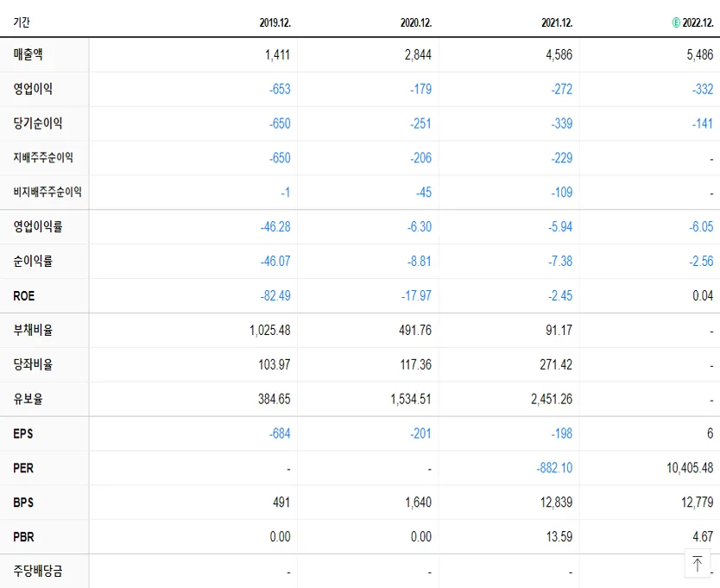Click BPS value 12,839
The image size is (720, 588).
(556, 503)
